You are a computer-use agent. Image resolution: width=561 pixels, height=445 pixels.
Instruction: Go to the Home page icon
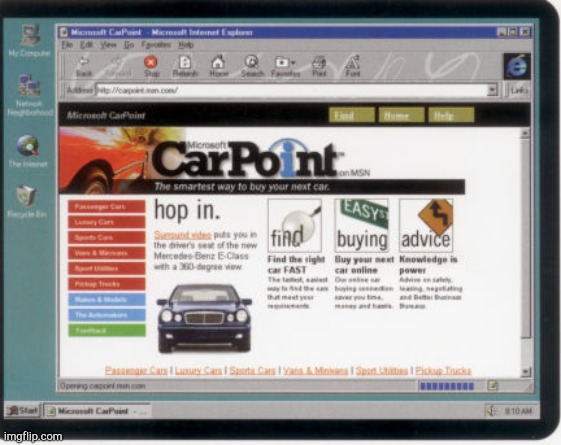[x=219, y=66]
